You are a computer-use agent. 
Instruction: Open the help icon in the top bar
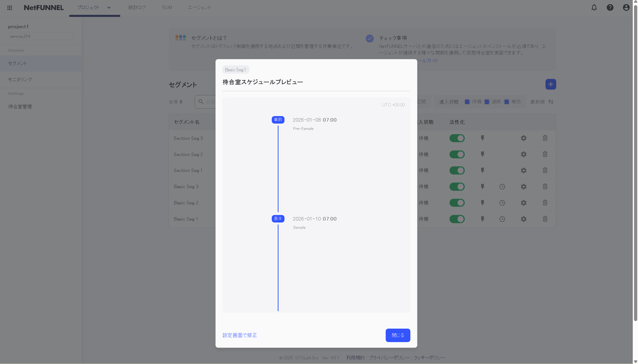coord(610,8)
